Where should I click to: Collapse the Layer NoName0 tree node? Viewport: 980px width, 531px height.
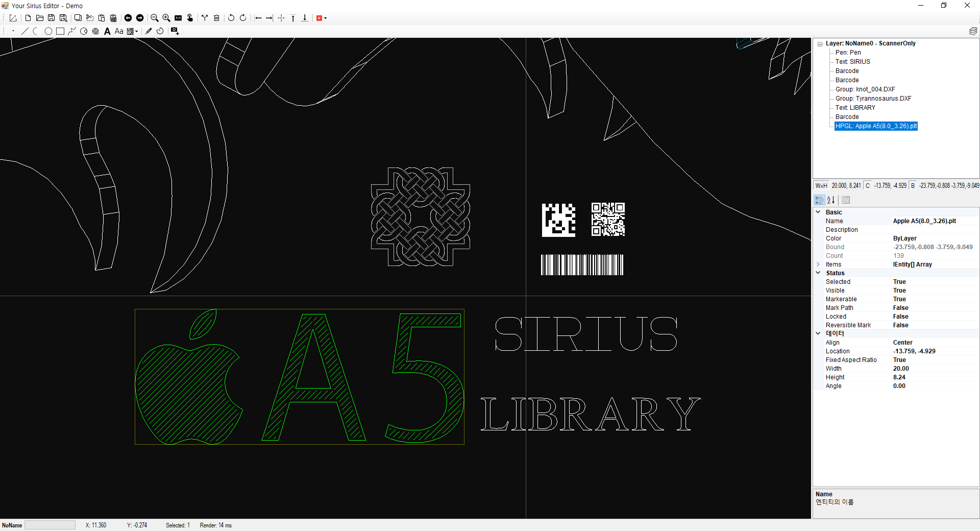[x=820, y=44]
